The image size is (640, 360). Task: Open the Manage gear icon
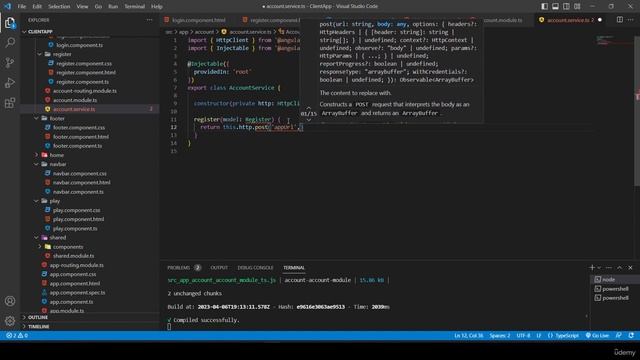[x=10, y=321]
